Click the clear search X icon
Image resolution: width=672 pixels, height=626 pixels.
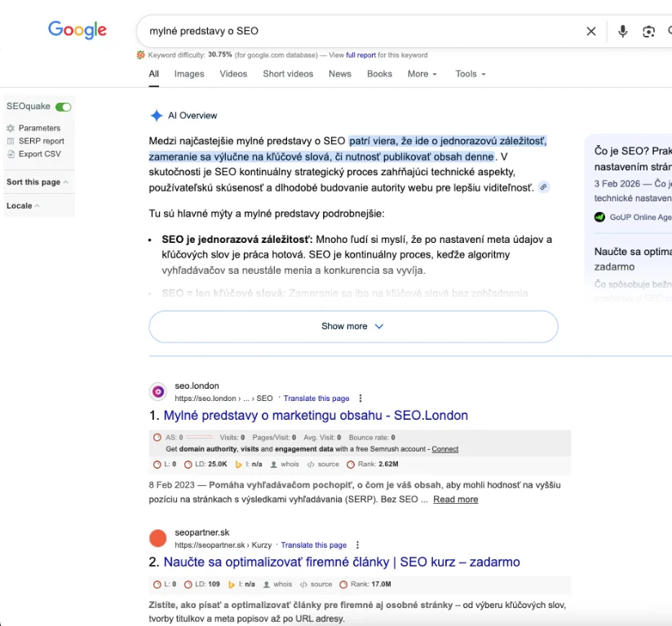click(x=591, y=31)
